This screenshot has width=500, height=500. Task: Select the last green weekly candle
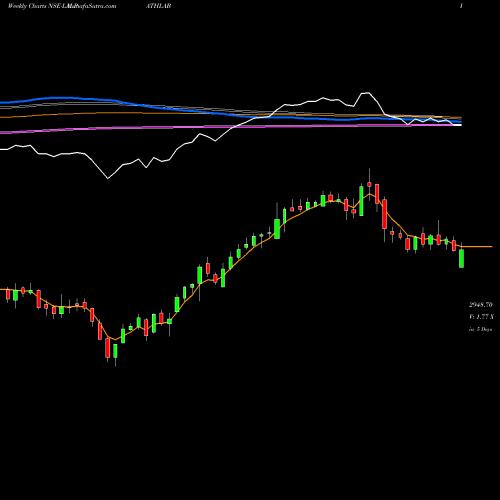[x=461, y=258]
